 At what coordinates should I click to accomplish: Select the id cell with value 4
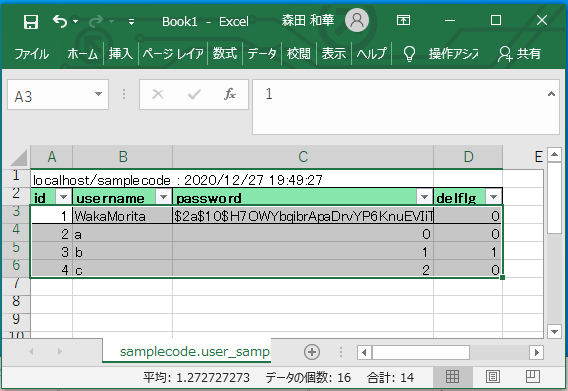click(51, 270)
